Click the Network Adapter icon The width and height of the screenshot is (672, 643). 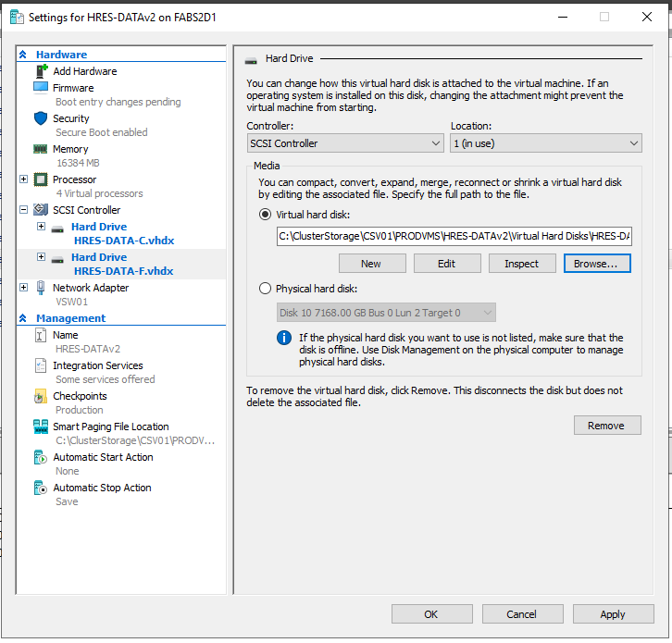click(40, 288)
